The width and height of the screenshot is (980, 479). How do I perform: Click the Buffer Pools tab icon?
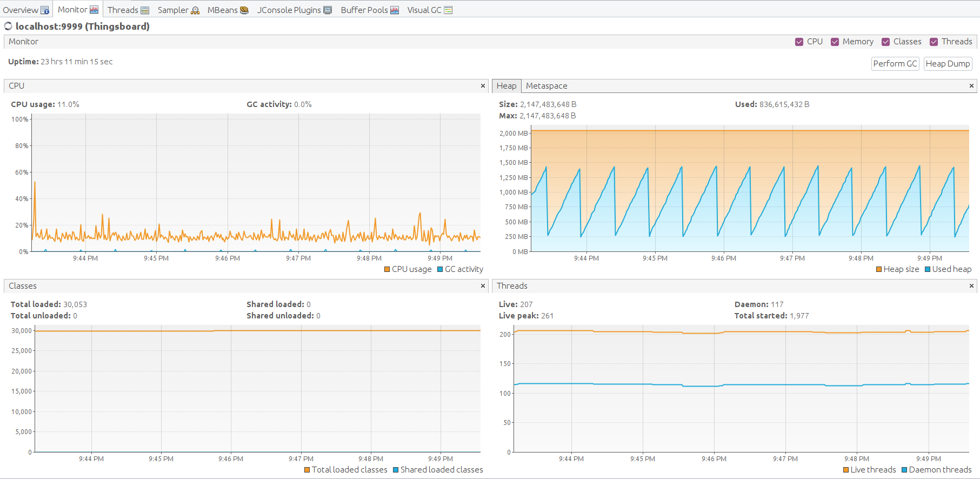point(395,10)
